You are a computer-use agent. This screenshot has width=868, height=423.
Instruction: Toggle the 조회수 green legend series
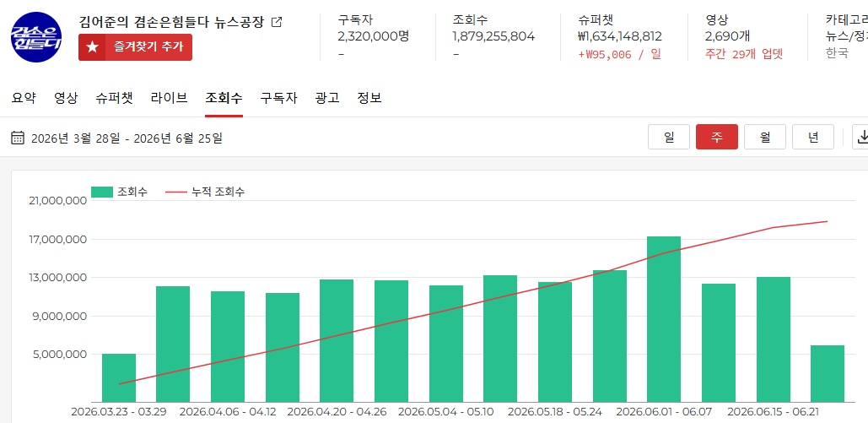point(119,192)
